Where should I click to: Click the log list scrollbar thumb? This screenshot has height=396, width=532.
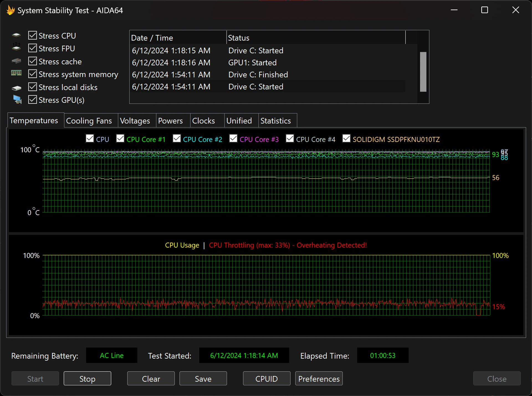pos(423,72)
